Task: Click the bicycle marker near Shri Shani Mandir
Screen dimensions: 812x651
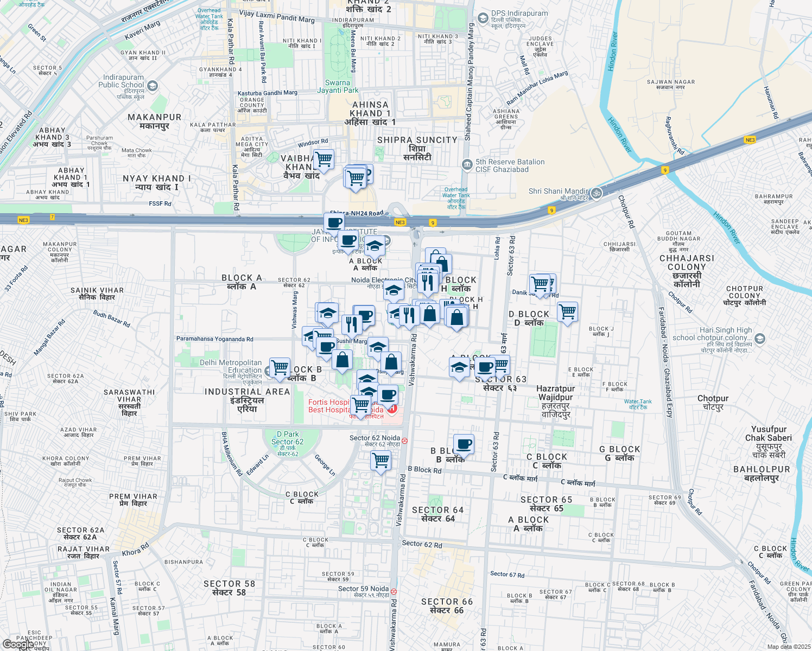Action: pos(596,193)
